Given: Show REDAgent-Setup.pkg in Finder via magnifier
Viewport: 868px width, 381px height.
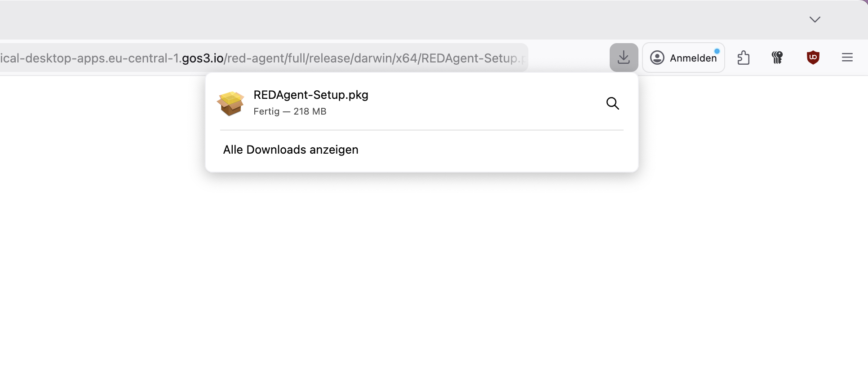Looking at the screenshot, I should 612,103.
